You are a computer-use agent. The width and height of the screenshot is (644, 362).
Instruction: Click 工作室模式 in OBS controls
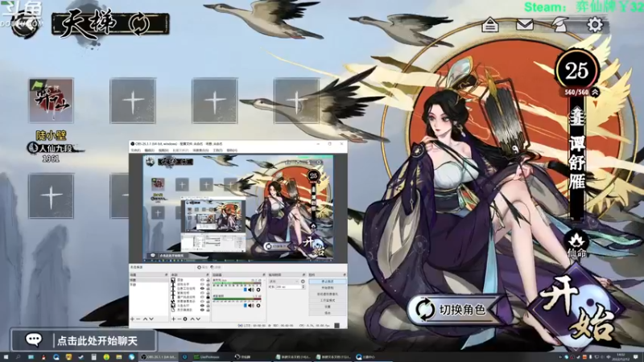tap(328, 300)
